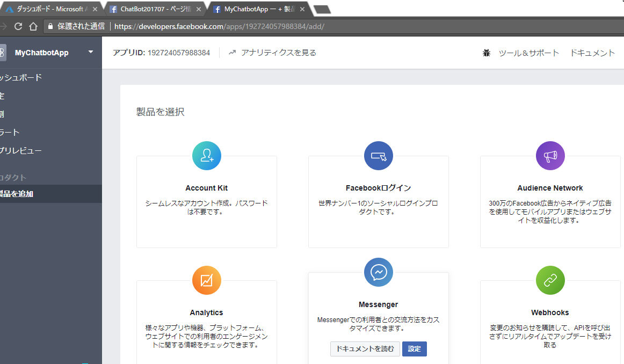The image size is (624, 364).
Task: Click the Analytics card title
Action: pyautogui.click(x=207, y=312)
